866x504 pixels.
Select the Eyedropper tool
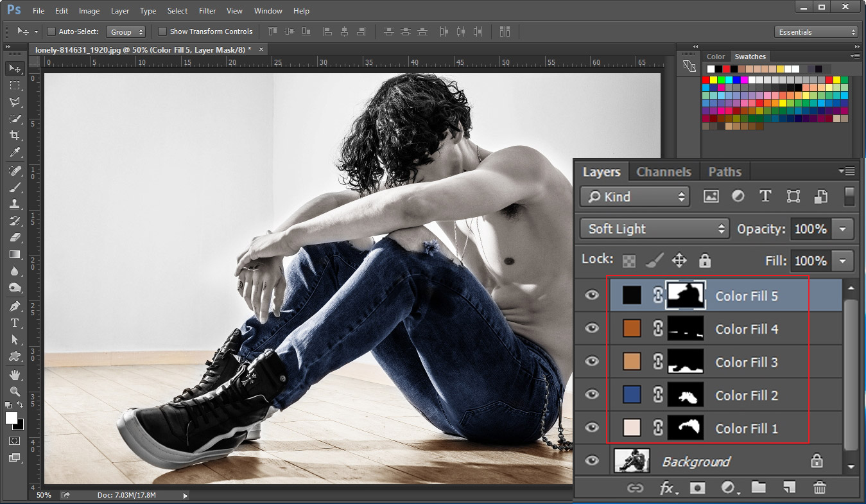coord(15,152)
